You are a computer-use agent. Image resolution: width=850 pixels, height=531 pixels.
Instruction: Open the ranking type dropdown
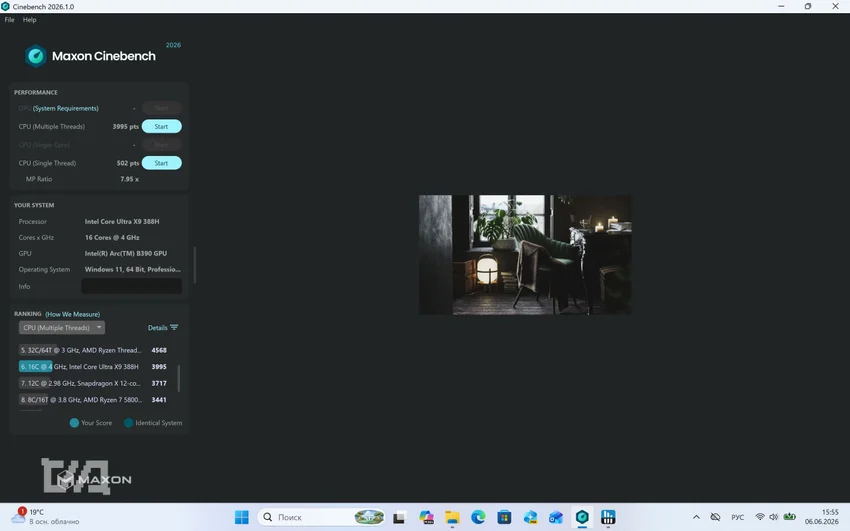pos(62,328)
